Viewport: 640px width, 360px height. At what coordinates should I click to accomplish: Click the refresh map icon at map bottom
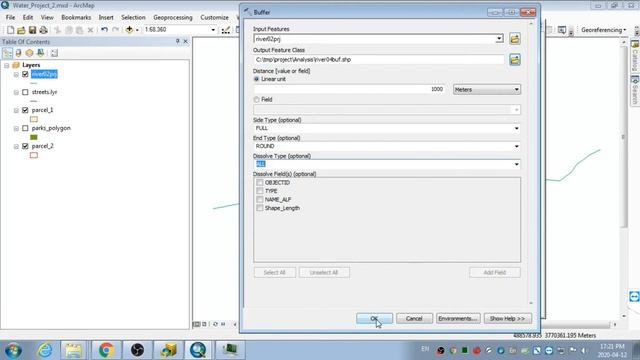pos(215,324)
